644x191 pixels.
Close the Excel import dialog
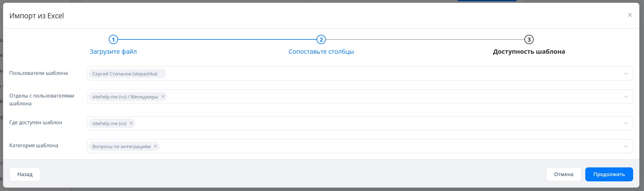[630, 15]
